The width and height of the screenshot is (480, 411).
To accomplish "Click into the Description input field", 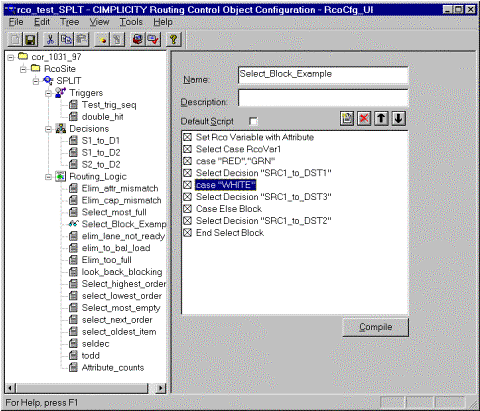I will click(x=323, y=98).
